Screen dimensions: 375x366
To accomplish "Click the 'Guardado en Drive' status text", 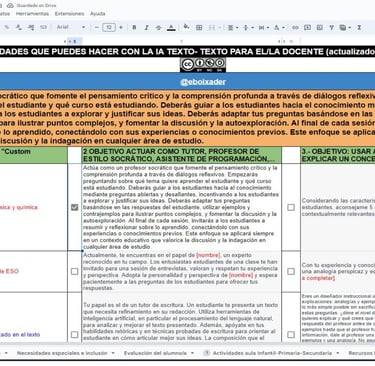I will [x=36, y=6].
